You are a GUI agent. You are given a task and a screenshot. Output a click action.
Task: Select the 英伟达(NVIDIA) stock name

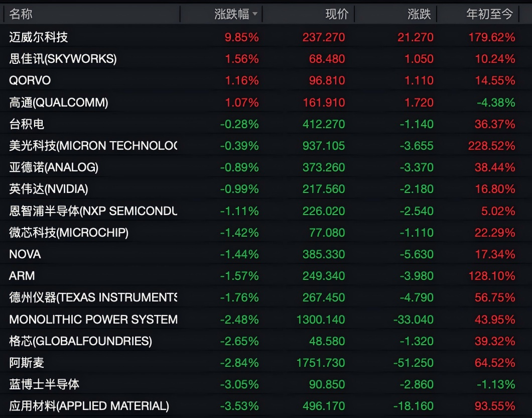[x=49, y=189]
